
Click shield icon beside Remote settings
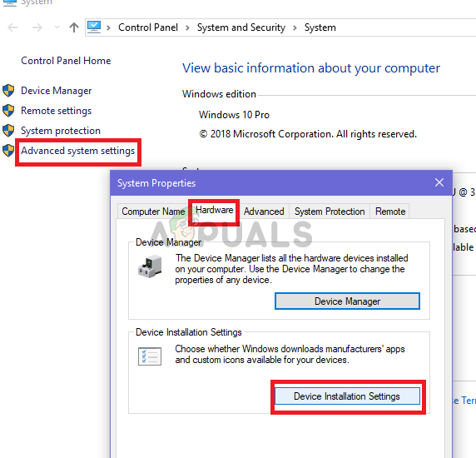tap(8, 111)
